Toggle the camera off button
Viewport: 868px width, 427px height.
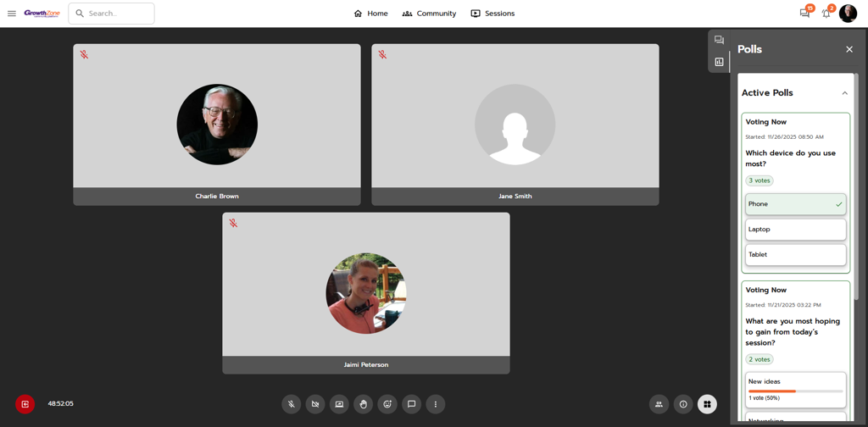[315, 404]
